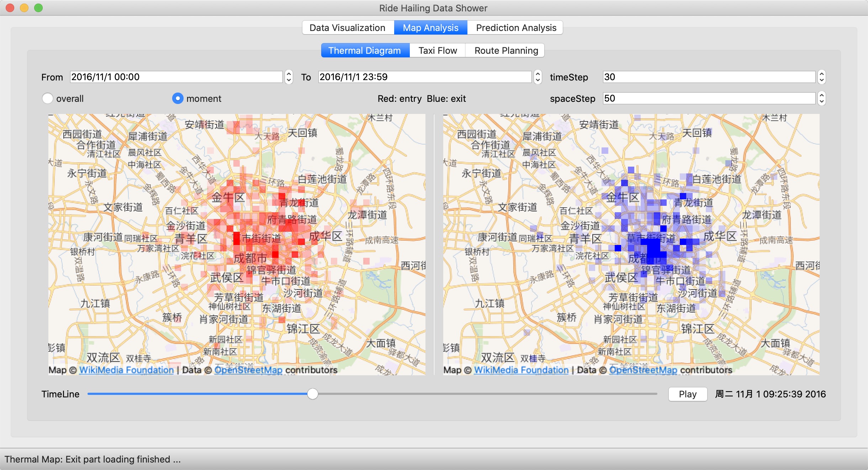Viewport: 868px width, 470px height.
Task: Click the To date stepper arrows
Action: tap(538, 77)
